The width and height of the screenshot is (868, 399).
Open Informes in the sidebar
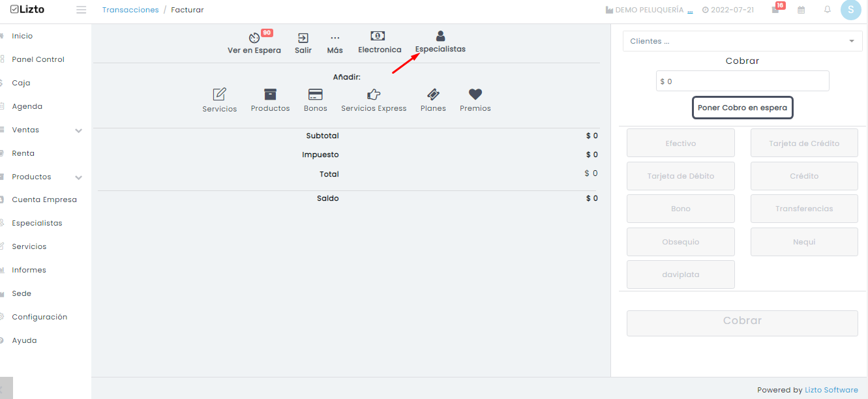pyautogui.click(x=29, y=270)
